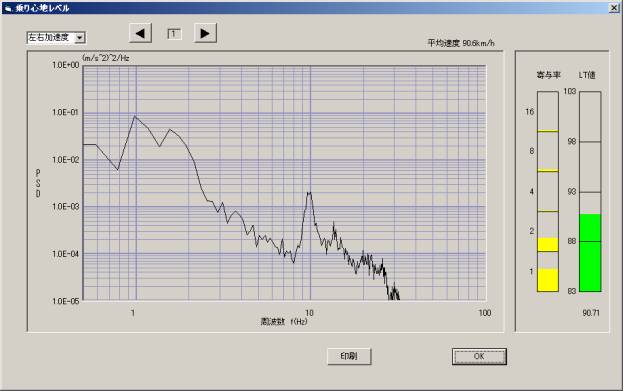The height and width of the screenshot is (391, 623).
Task: Go to next page with right arrow
Action: point(205,33)
